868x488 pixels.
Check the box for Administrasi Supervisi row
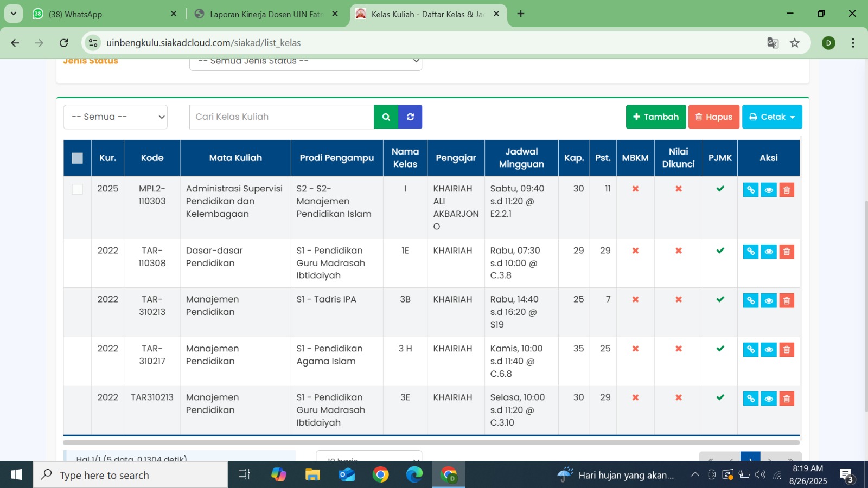pyautogui.click(x=78, y=189)
